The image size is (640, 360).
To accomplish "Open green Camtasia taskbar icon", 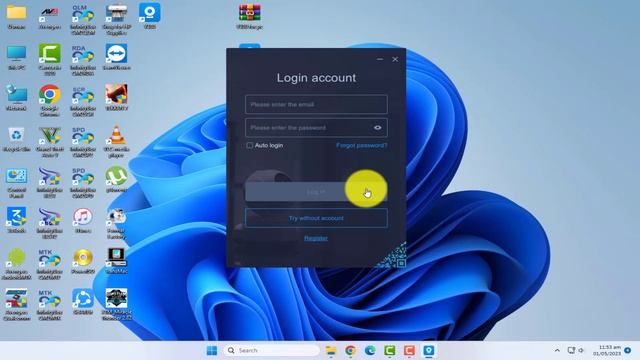I will pos(389,351).
